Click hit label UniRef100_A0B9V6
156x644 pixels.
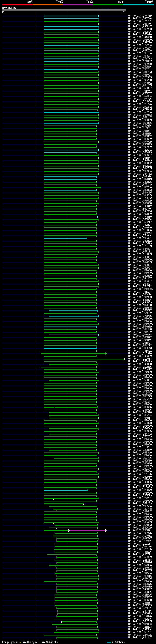coord(140,533)
